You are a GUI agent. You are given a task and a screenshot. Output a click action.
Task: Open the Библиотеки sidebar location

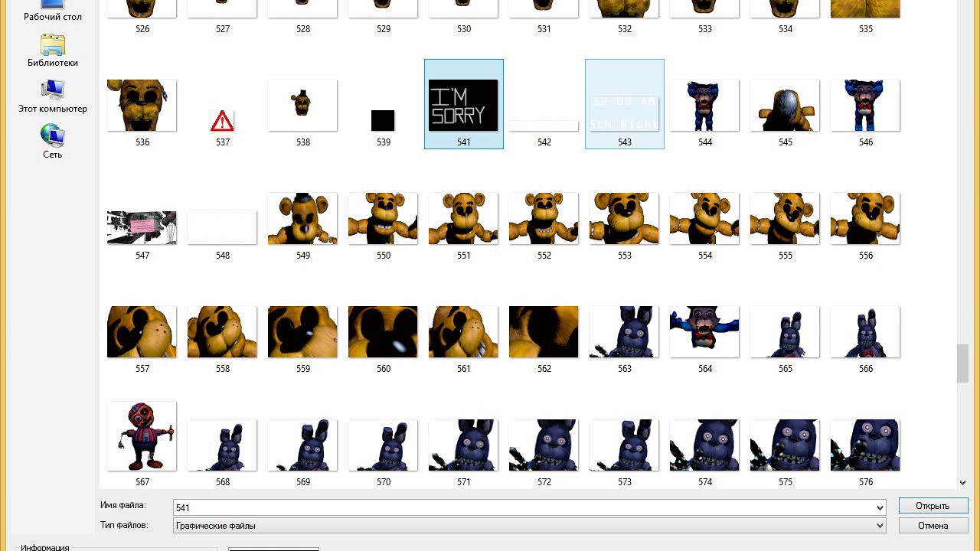tap(52, 51)
